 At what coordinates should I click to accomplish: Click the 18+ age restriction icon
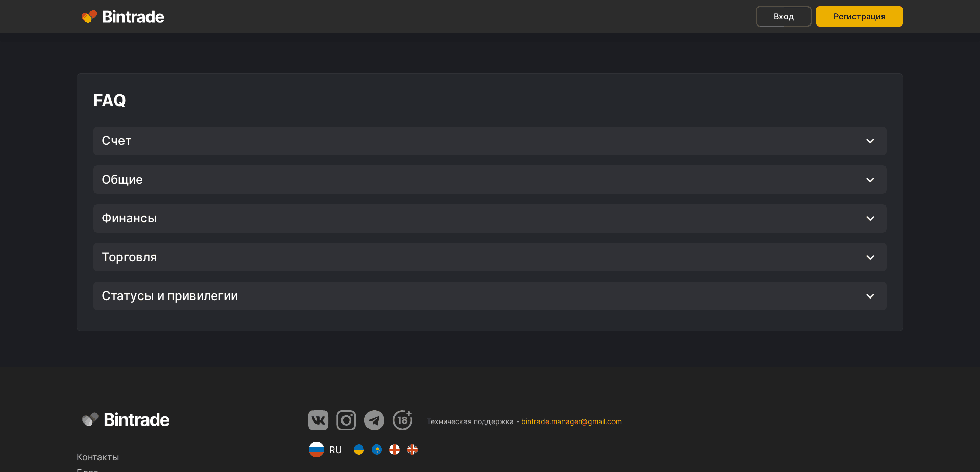pos(402,420)
